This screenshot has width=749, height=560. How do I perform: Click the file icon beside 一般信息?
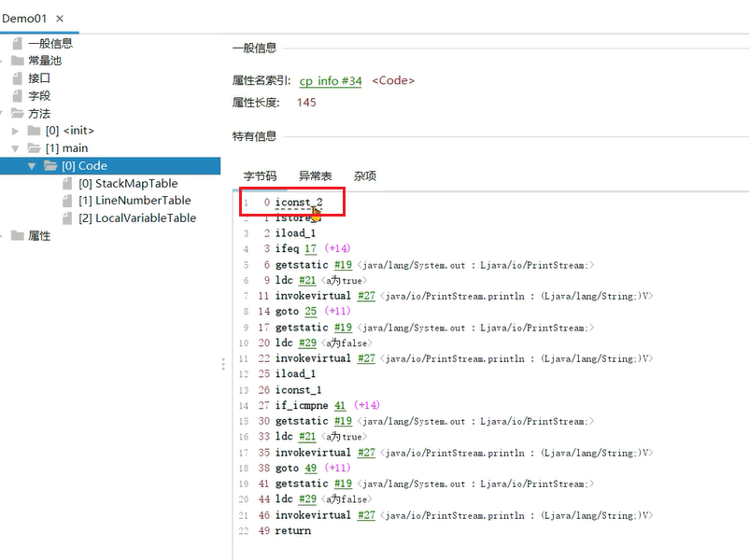pyautogui.click(x=17, y=43)
